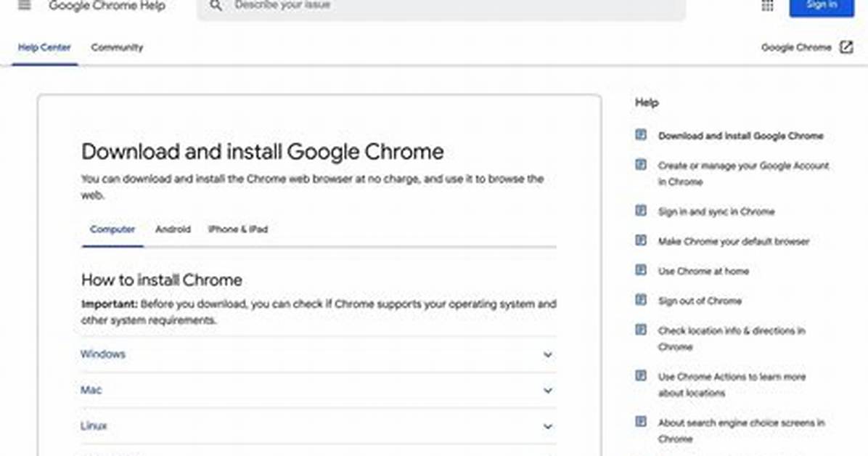
Task: Open Use Chrome at home link
Action: click(703, 271)
